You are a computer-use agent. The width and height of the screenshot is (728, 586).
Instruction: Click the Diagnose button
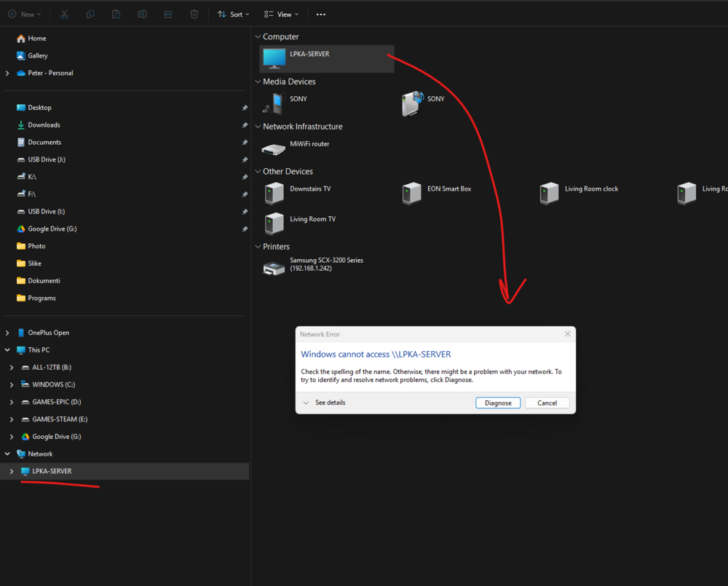coord(498,403)
